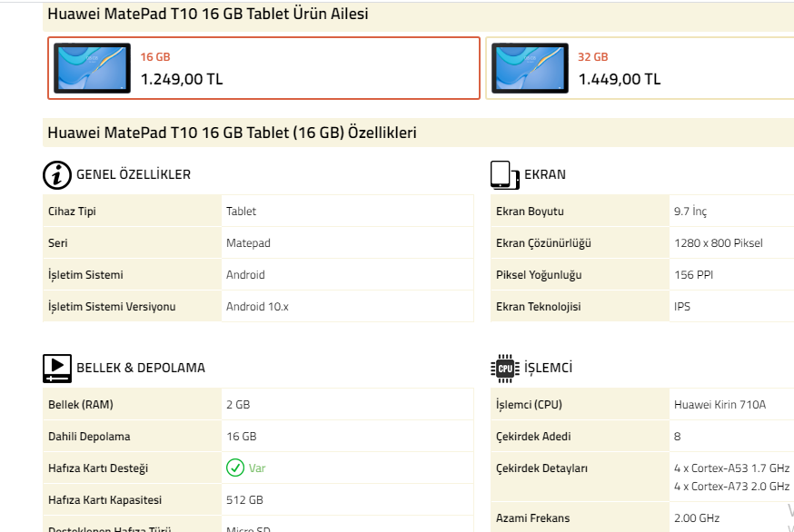Click the Android 10.x value
Screen dimensions: 794x532
[257, 307]
